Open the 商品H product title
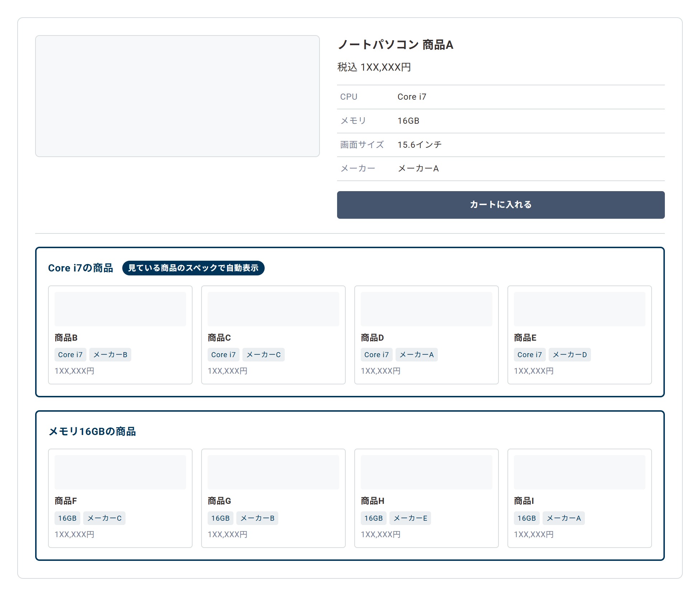This screenshot has height=596, width=700. pyautogui.click(x=373, y=501)
